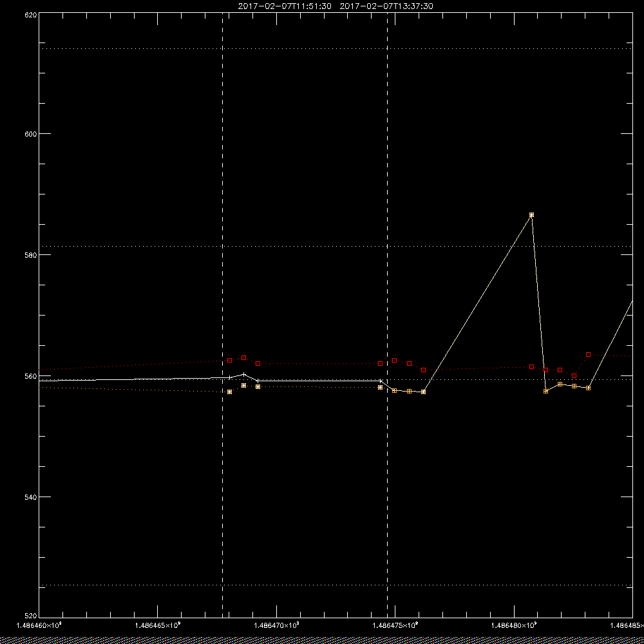Viewport: 644px width, 644px height.
Task: Click the x-axis label 1.486470×10⁹
Action: (x=276, y=625)
